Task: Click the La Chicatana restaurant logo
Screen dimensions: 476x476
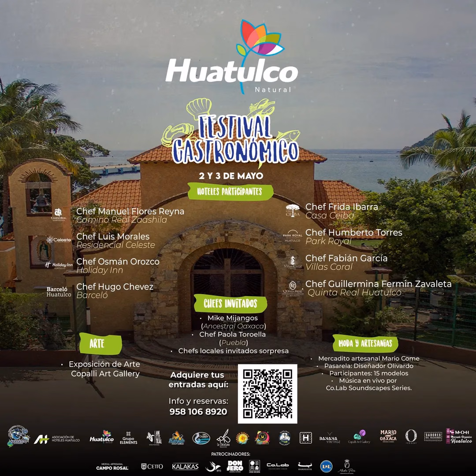Action: coord(223,438)
